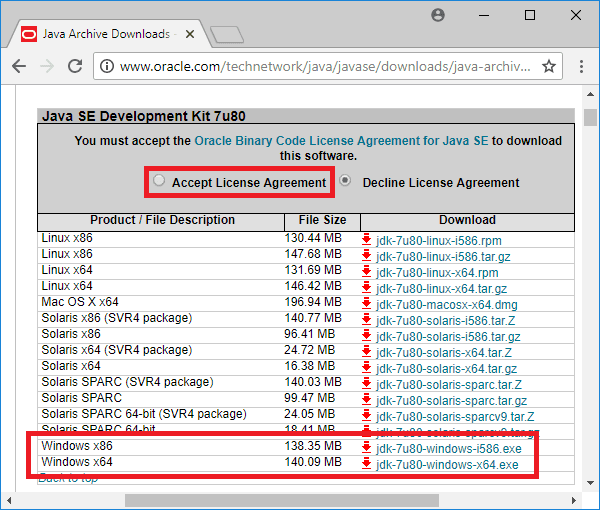Download jdk-7u80-solaris-x64.tar.gz link
The image size is (600, 510).
click(x=447, y=369)
